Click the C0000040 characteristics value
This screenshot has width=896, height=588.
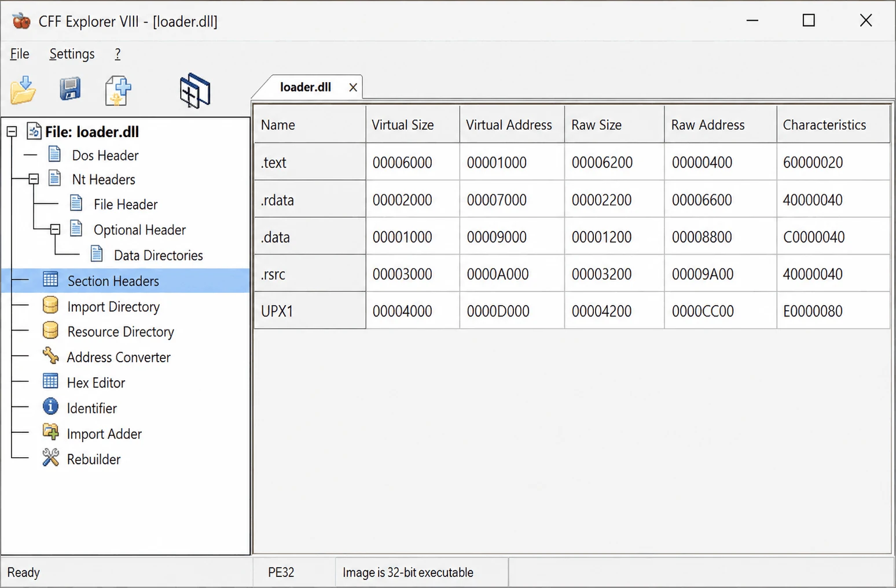click(814, 237)
